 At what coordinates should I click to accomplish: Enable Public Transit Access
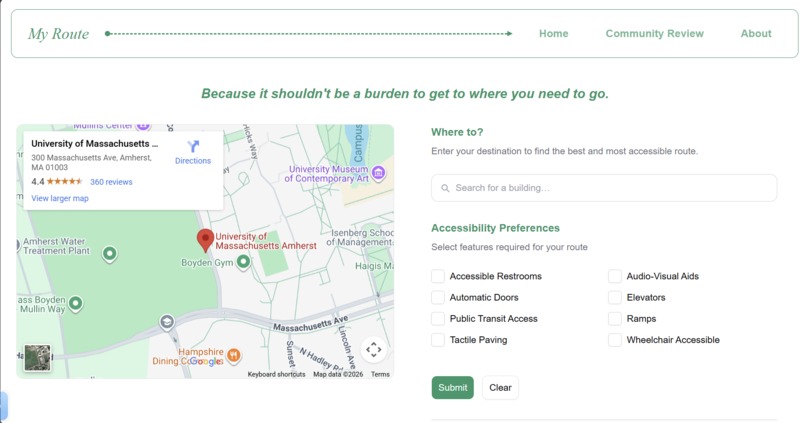point(438,319)
